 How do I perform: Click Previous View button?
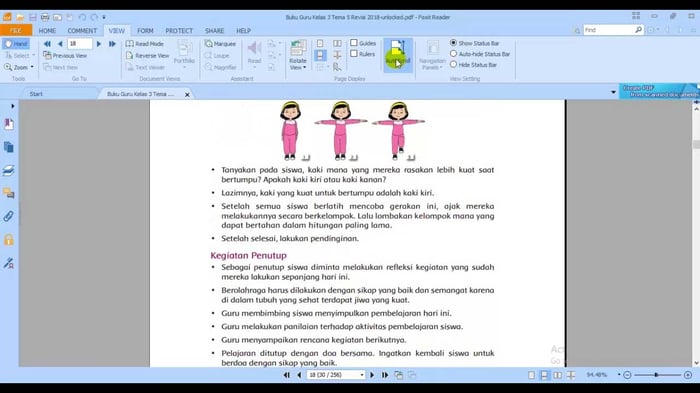point(65,55)
